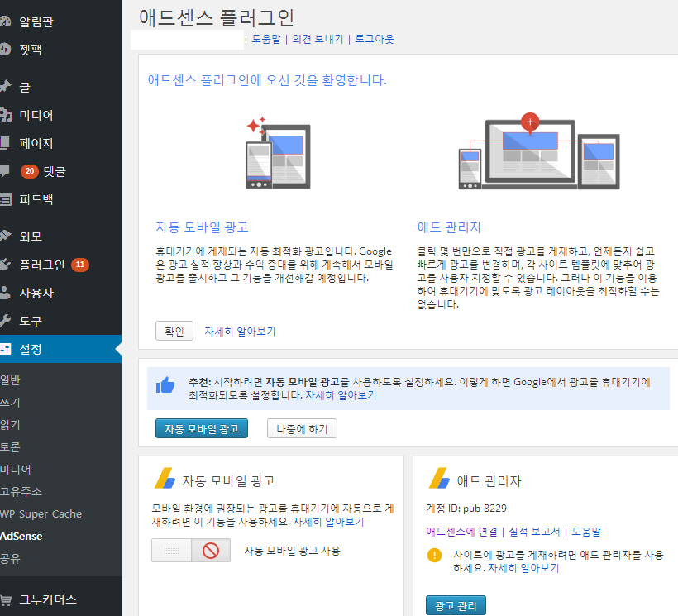Click the 페이지 pages icon
Viewport: 678px width, 616px height.
pos(5,143)
